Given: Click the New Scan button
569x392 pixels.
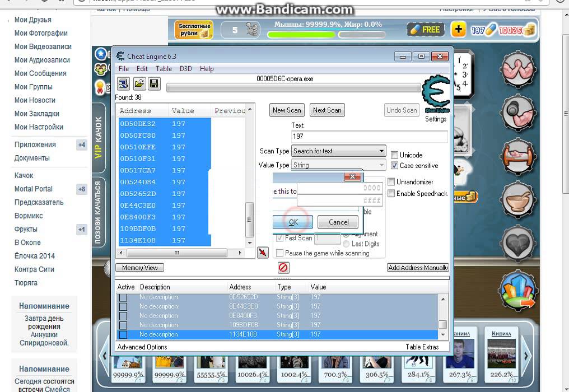Looking at the screenshot, I should click(287, 110).
